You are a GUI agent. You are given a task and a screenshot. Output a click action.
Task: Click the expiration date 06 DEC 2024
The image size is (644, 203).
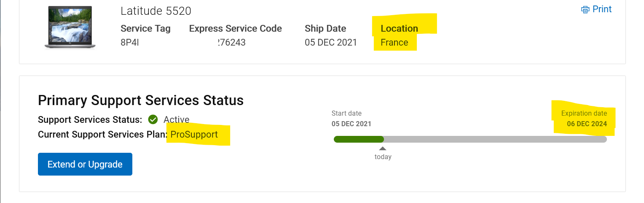[587, 124]
